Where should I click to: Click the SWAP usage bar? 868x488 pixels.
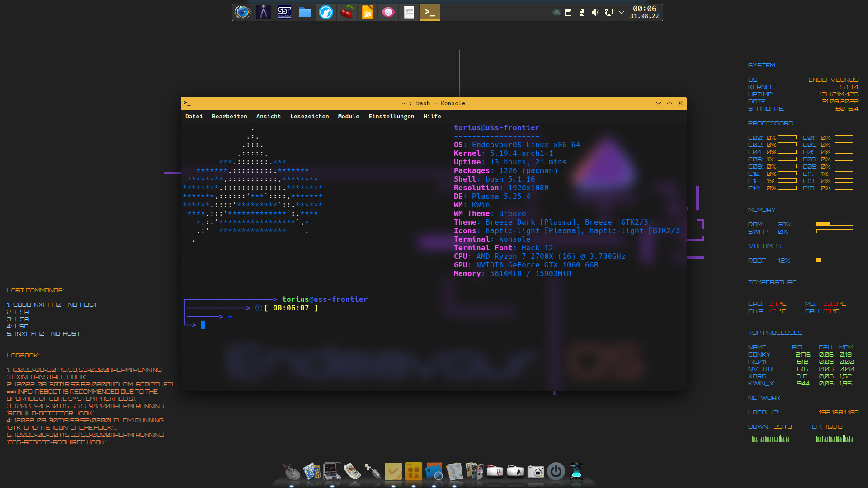(x=835, y=231)
